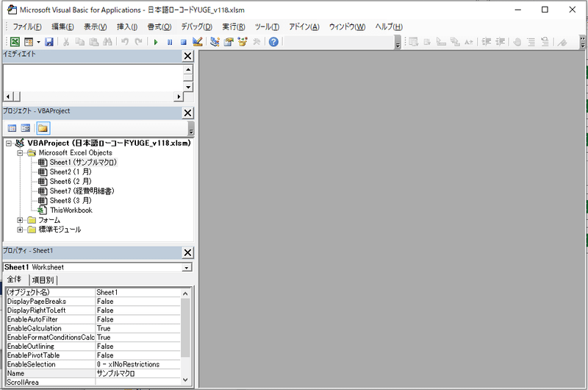Stop execution with the Reset square icon
The height and width of the screenshot is (390, 588).
point(183,42)
